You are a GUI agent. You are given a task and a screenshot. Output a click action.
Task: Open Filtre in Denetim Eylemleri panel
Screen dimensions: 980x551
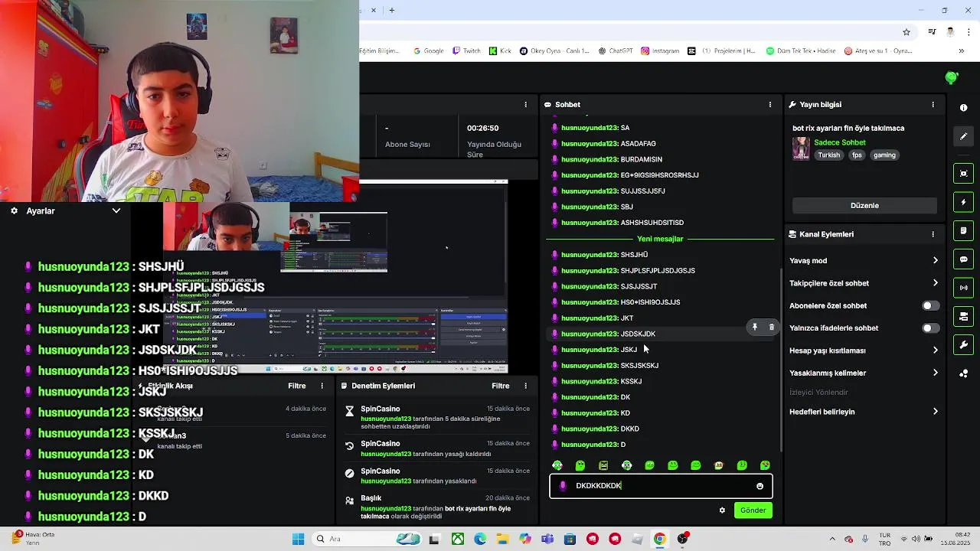pos(501,386)
